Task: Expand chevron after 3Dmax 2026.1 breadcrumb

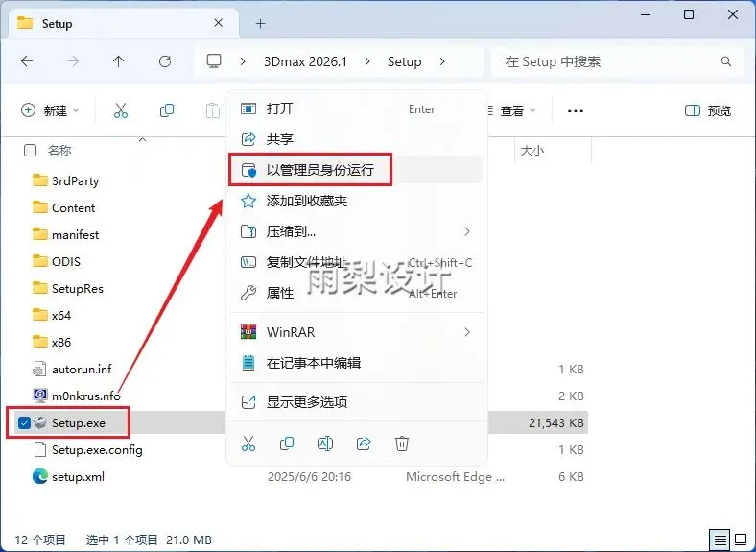Action: (x=367, y=61)
